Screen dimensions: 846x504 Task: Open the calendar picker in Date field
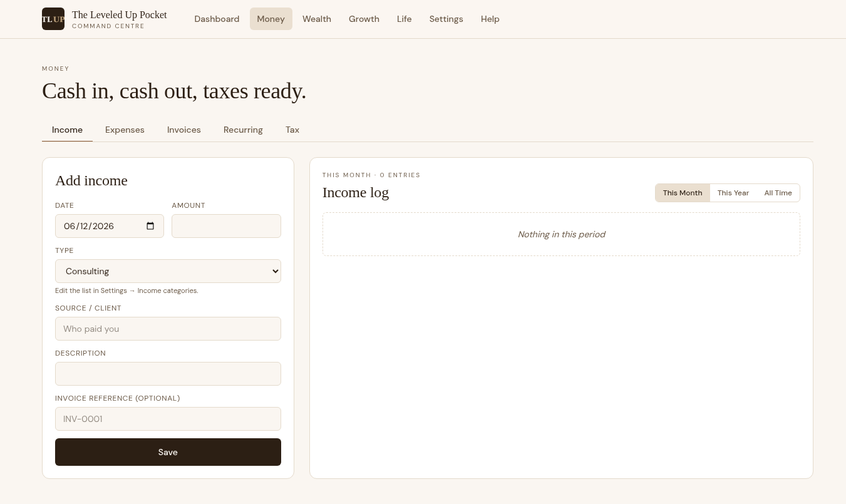pyautogui.click(x=150, y=226)
